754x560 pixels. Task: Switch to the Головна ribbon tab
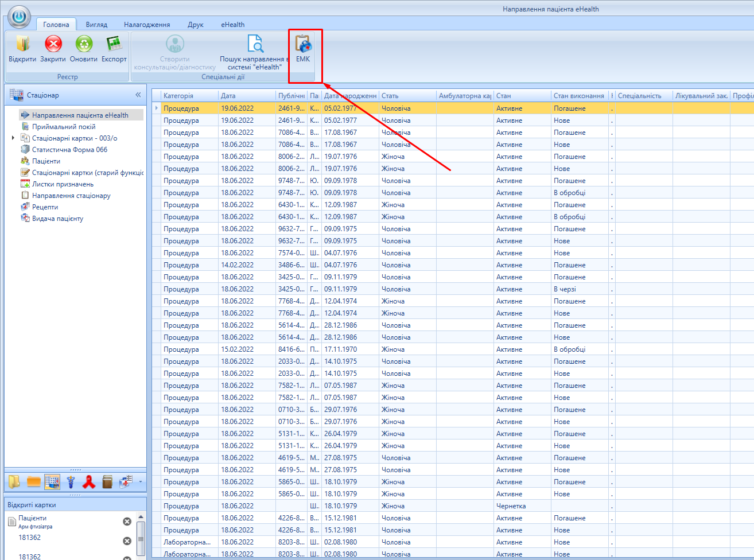coord(56,25)
